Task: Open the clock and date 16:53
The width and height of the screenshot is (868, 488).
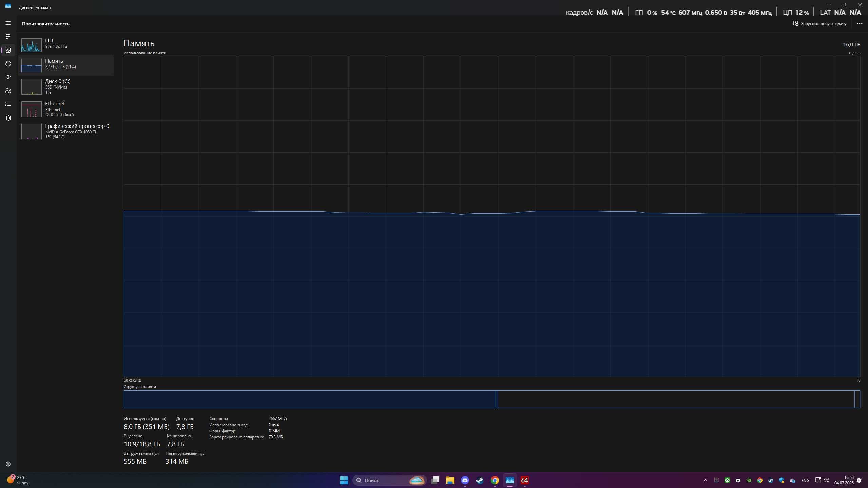Action: tap(844, 480)
